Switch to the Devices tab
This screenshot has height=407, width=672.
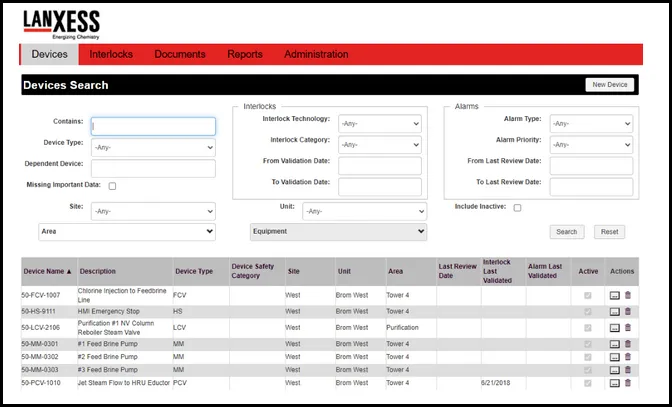50,54
